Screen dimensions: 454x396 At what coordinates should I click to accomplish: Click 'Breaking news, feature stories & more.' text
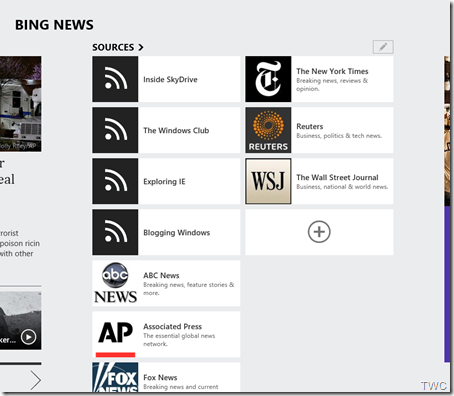coord(189,289)
